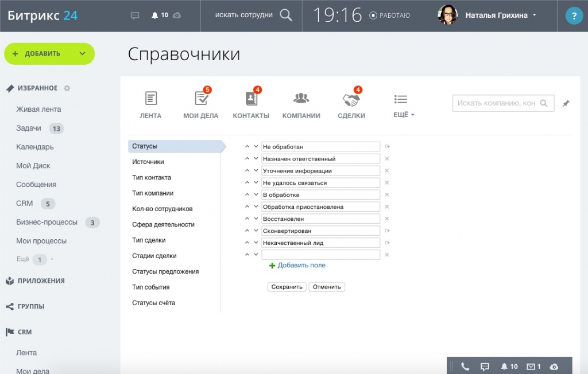Toggle the РАБОТАЮ work status

[x=390, y=15]
